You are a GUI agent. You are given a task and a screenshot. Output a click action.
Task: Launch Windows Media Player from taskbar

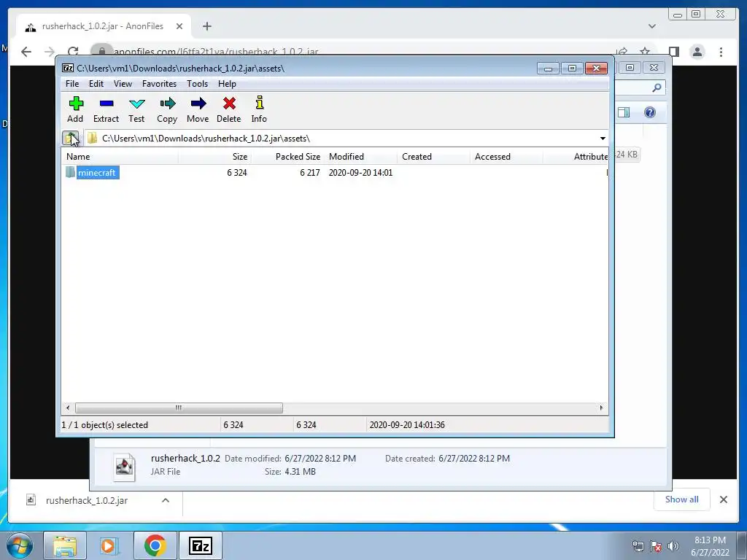coord(109,545)
